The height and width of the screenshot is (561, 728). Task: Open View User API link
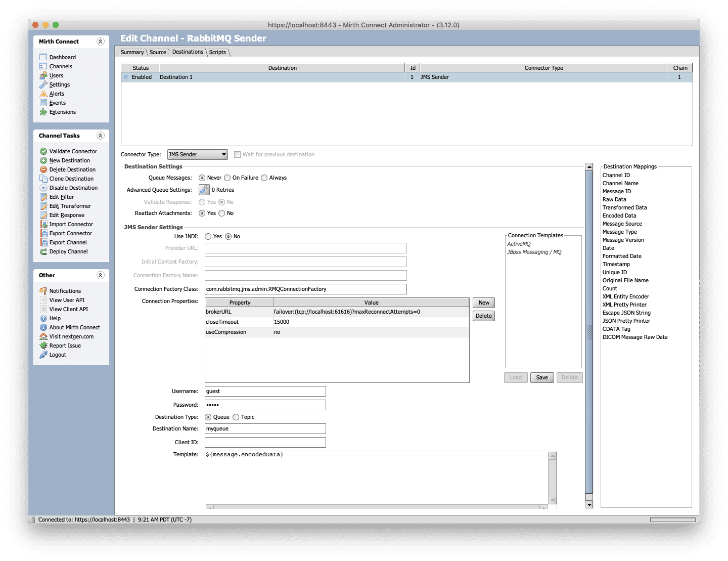click(x=67, y=300)
